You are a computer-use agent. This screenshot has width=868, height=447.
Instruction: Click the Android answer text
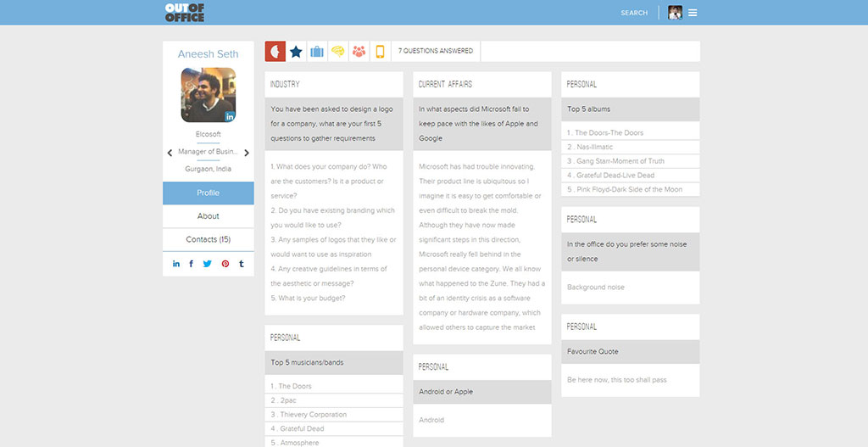(431, 420)
